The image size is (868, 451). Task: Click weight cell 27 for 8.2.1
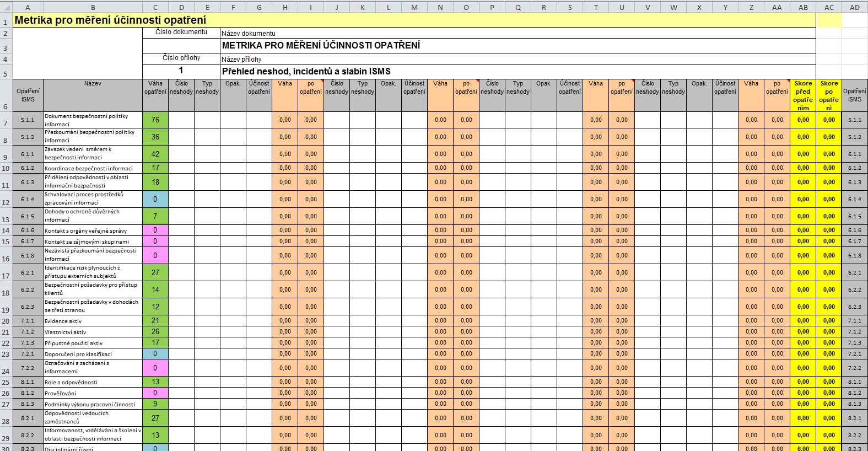point(155,418)
